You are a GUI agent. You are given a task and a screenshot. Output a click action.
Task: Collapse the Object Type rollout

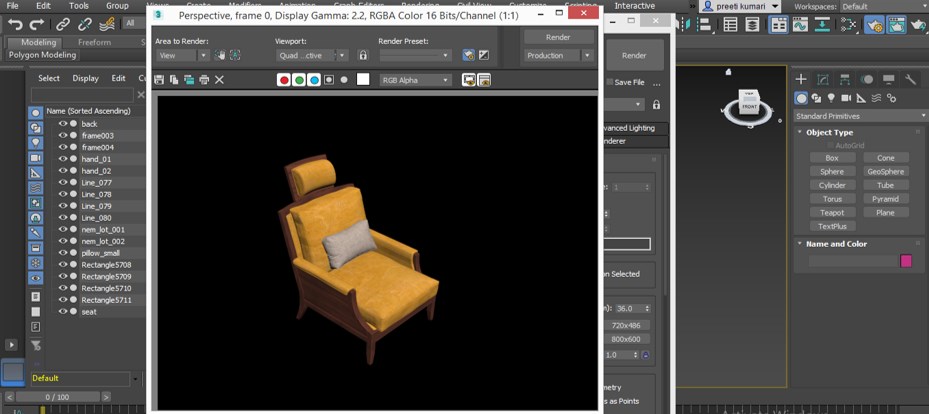pos(800,132)
